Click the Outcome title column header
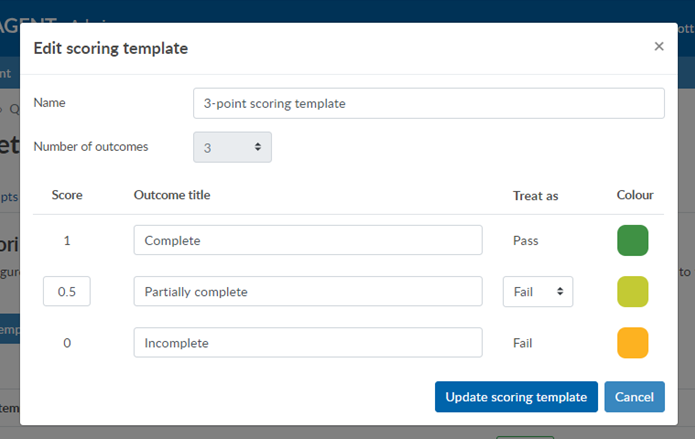 click(x=172, y=195)
